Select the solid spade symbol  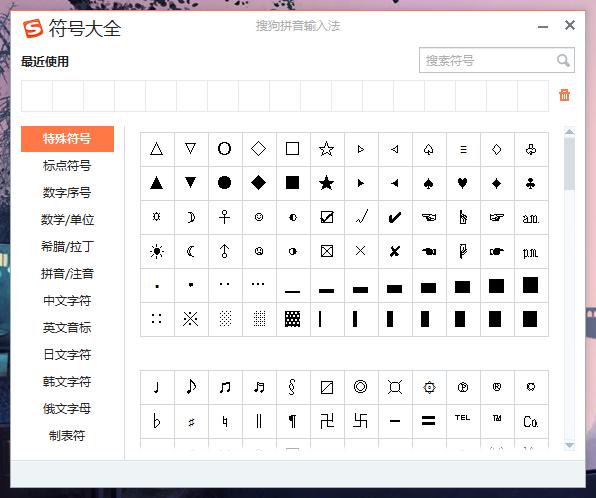click(428, 183)
